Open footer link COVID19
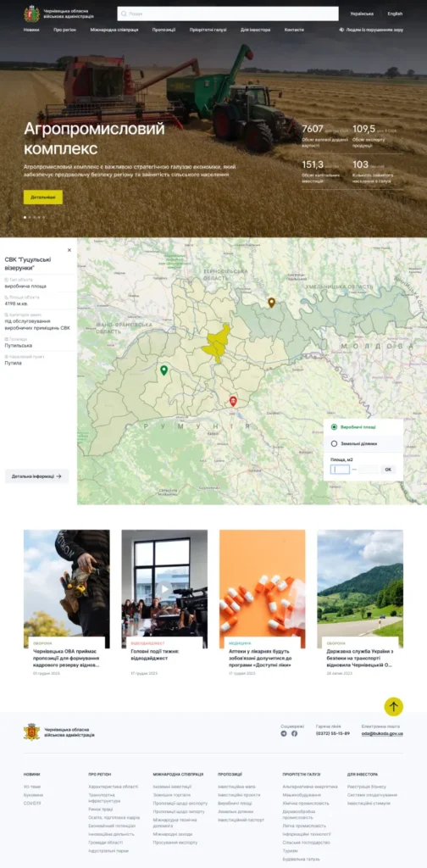 [33, 804]
